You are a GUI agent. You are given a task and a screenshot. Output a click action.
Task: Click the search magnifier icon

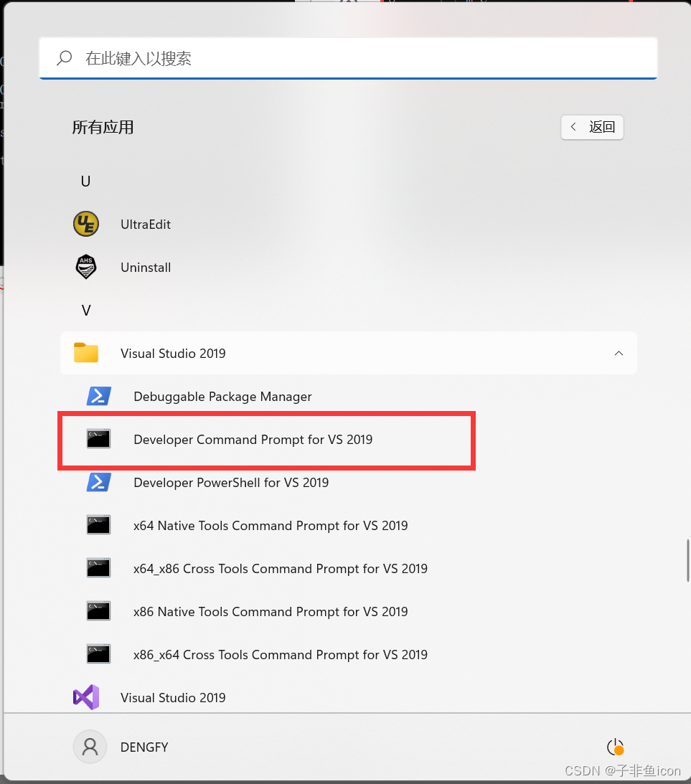(x=65, y=58)
